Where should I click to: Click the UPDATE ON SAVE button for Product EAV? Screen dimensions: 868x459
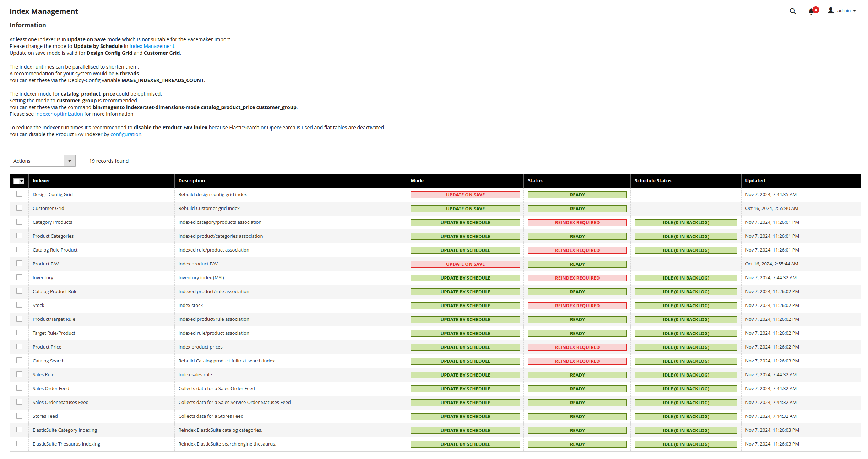click(x=465, y=264)
